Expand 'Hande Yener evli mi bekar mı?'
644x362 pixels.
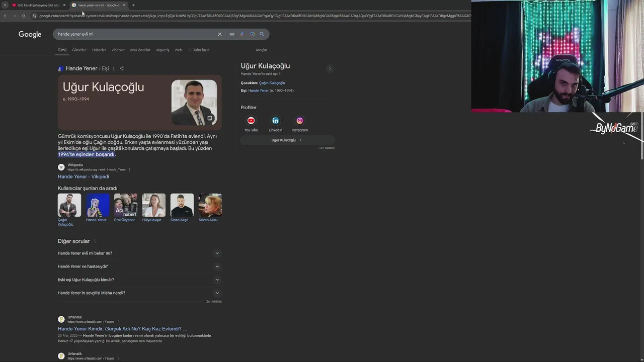(x=139, y=253)
